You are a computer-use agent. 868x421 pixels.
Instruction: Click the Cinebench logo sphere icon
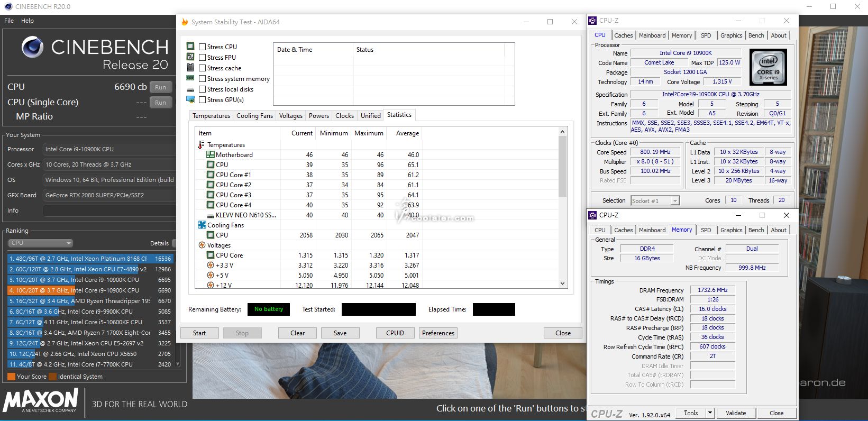coord(32,47)
